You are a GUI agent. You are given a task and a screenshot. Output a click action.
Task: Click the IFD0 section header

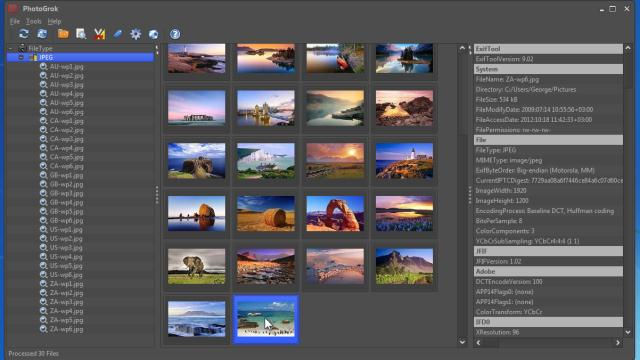click(548, 322)
